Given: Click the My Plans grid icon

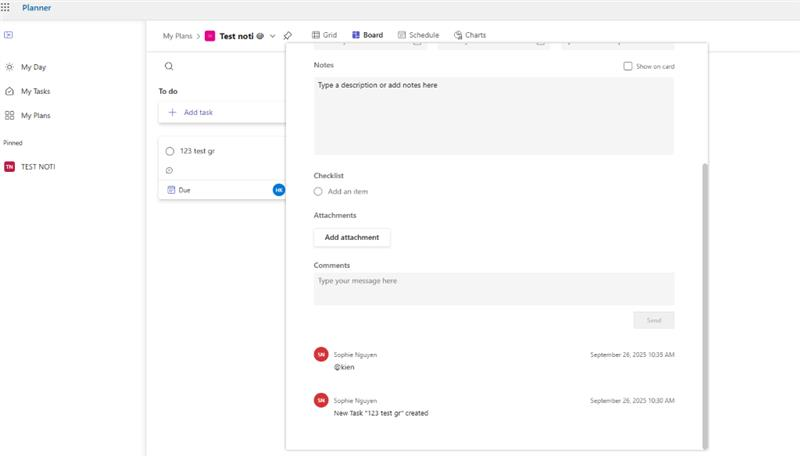Looking at the screenshot, I should (9, 115).
